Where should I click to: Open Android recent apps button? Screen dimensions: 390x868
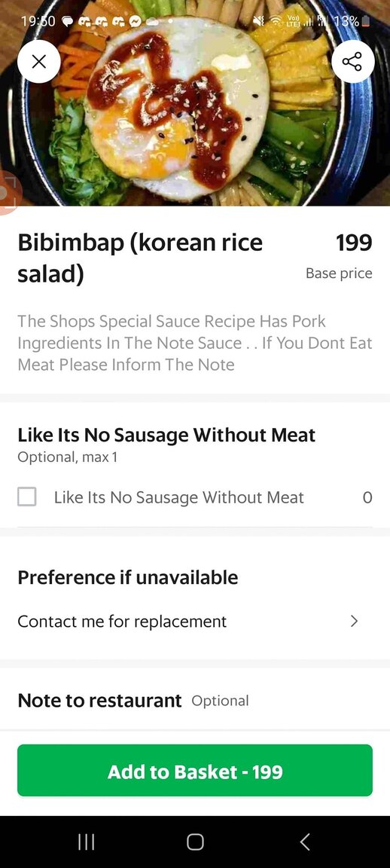click(86, 842)
